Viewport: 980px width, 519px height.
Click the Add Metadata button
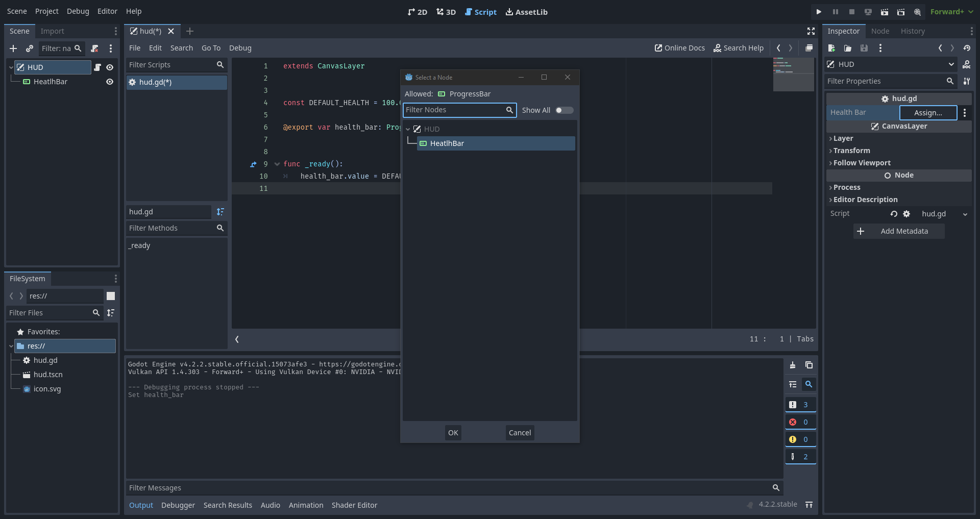tap(899, 231)
